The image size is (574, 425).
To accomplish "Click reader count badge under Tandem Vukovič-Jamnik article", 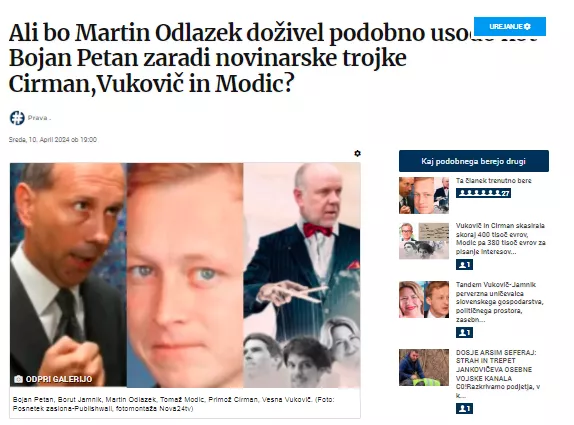I will click(464, 332).
